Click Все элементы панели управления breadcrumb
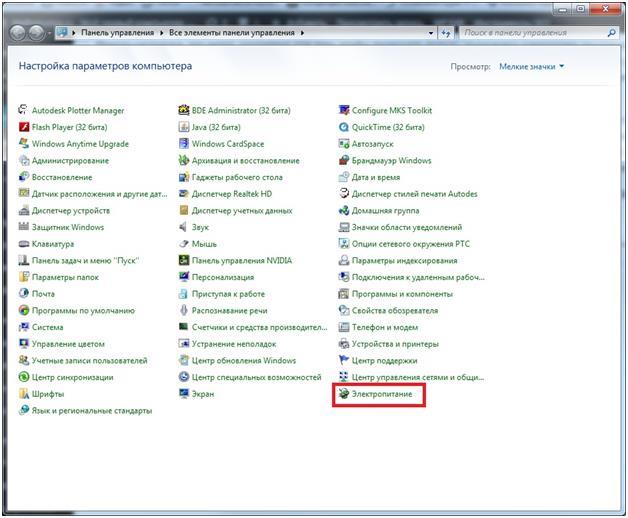Image resolution: width=628 pixels, height=518 pixels. click(x=231, y=32)
